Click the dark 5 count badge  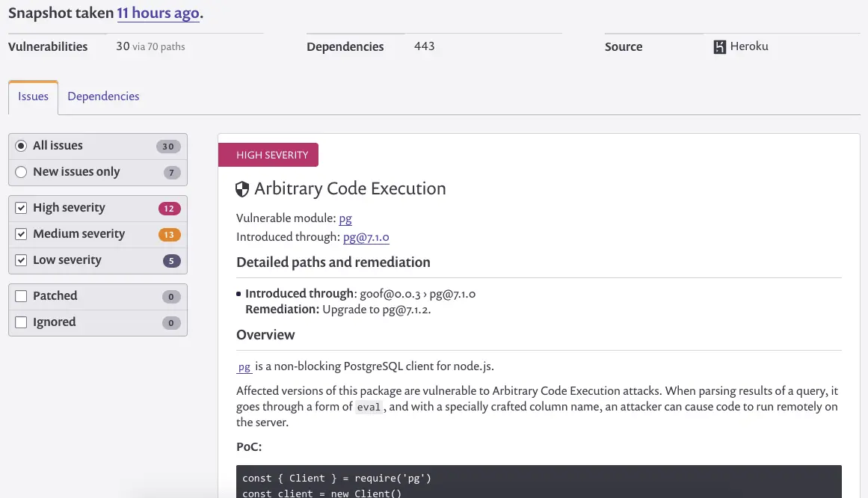[171, 261]
